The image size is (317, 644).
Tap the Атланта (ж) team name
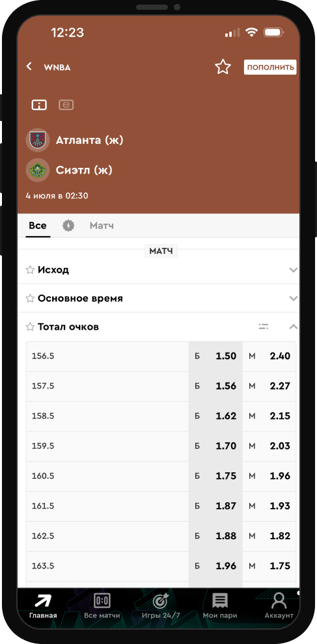[x=90, y=141]
